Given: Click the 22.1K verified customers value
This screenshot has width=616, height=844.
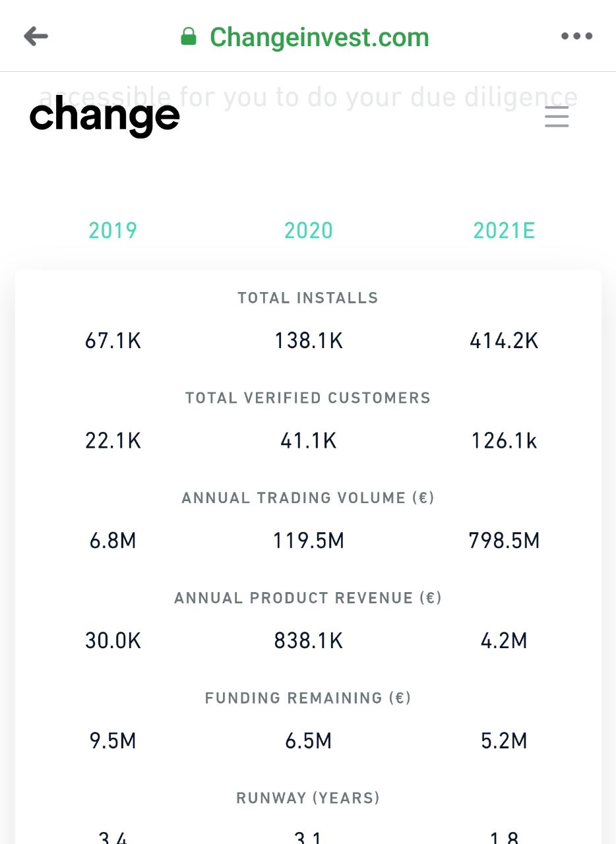Looking at the screenshot, I should coord(113,441).
